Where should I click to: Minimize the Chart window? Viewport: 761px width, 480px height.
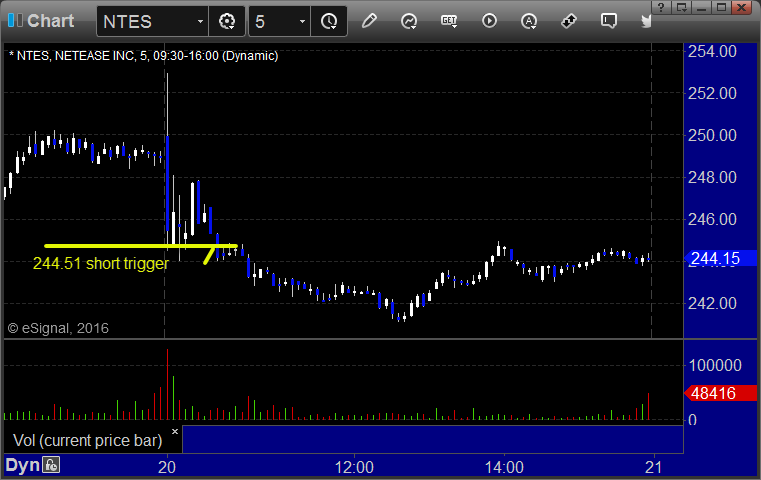[x=701, y=7]
